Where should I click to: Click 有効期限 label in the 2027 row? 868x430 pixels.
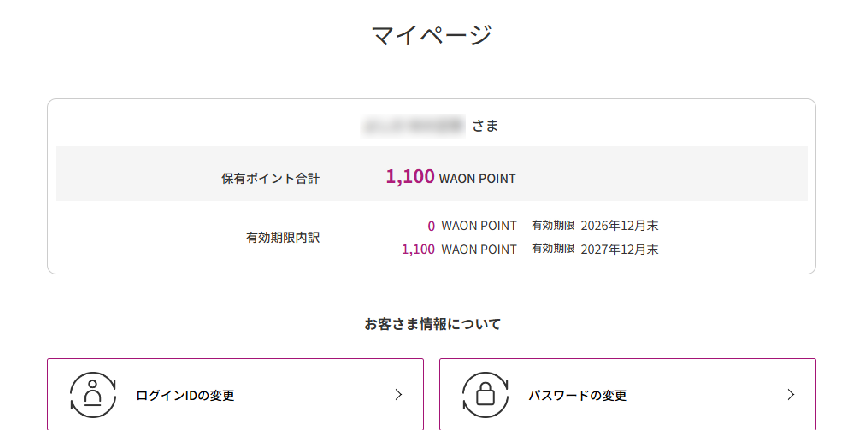(553, 249)
